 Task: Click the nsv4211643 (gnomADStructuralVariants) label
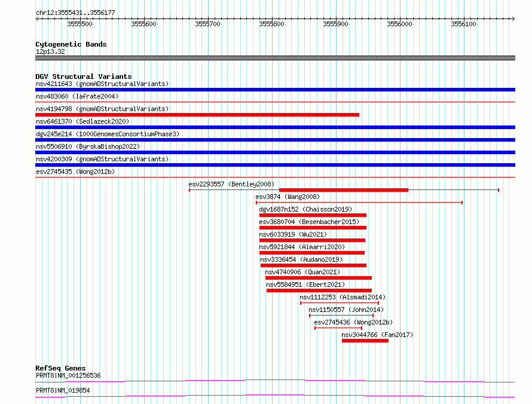point(102,84)
